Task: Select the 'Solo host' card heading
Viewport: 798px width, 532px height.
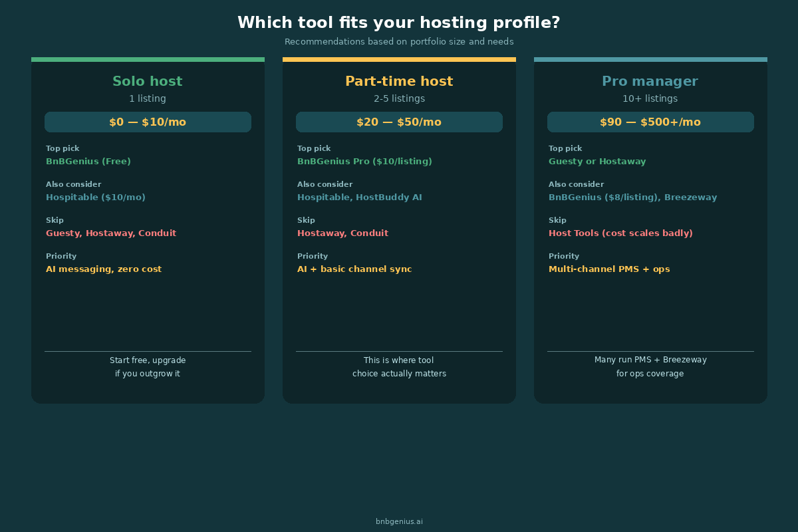Action: coord(148,81)
